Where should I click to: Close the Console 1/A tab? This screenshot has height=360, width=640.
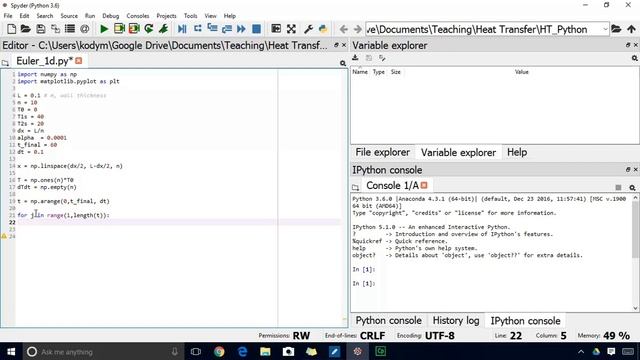click(x=424, y=185)
